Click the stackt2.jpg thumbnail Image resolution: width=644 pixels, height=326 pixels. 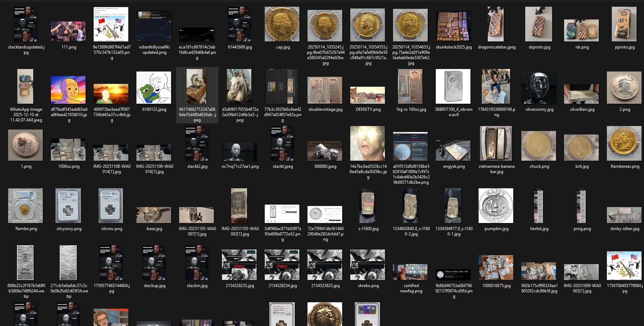[197, 143]
